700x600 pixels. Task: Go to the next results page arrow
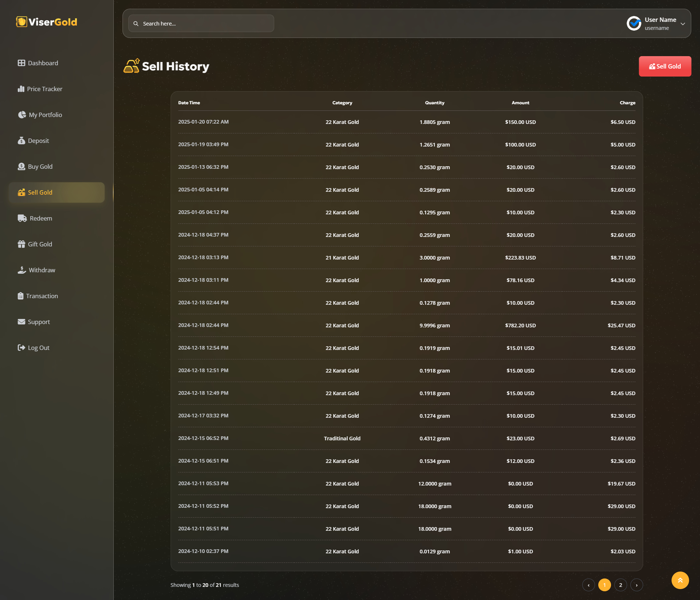click(637, 585)
